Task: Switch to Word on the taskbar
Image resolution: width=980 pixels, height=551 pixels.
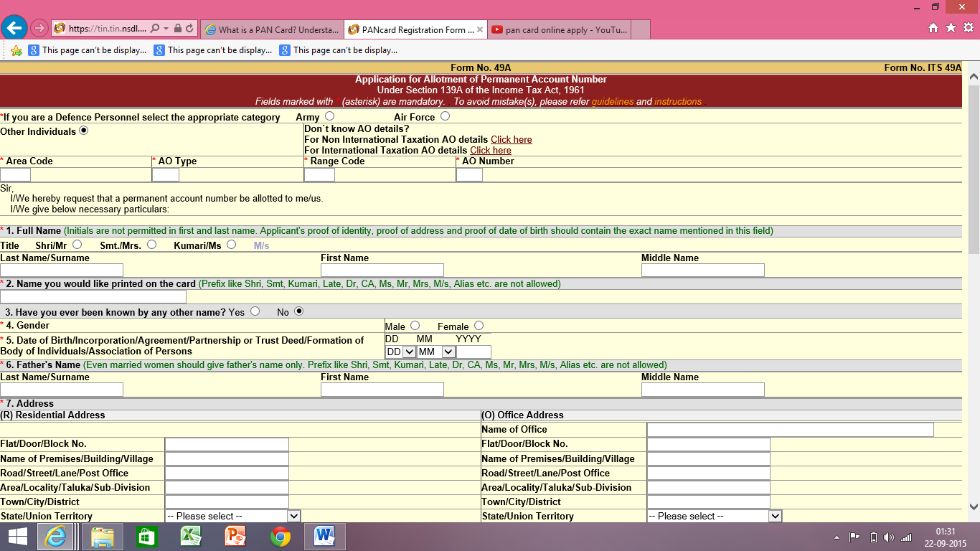Action: tap(325, 537)
